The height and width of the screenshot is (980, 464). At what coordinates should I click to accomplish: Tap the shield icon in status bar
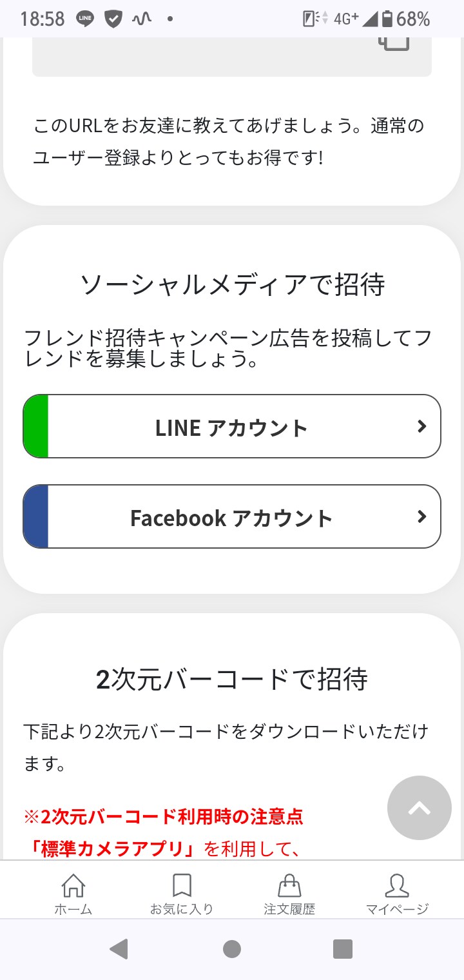[x=113, y=19]
